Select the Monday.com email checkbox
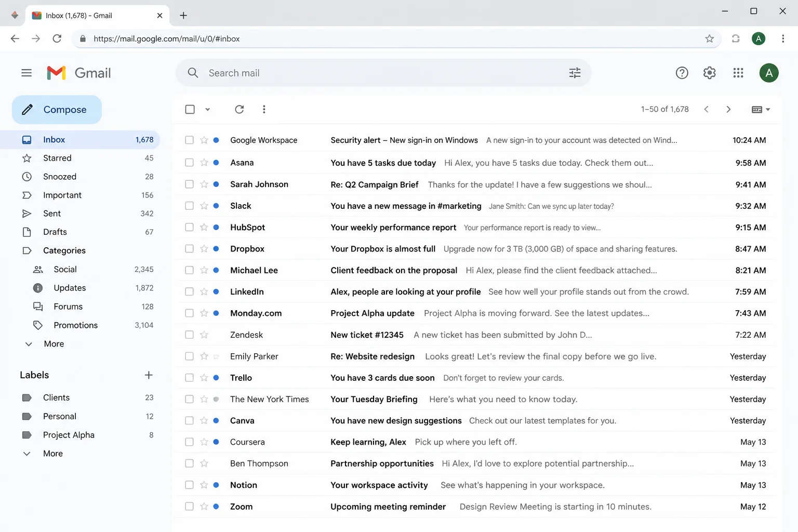798x532 pixels. click(x=189, y=313)
